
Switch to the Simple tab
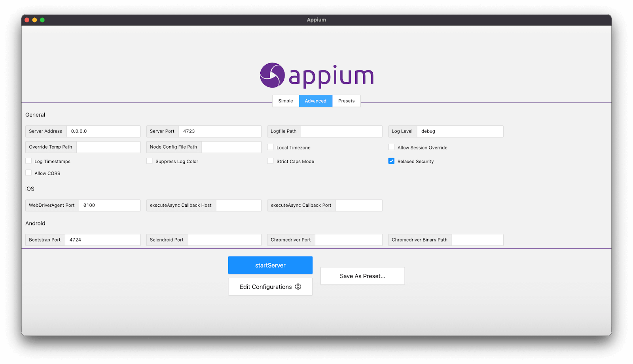[x=285, y=101]
